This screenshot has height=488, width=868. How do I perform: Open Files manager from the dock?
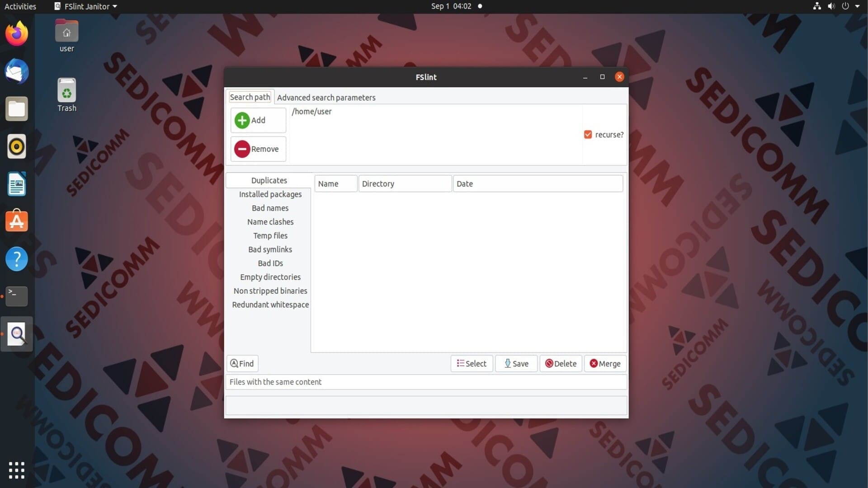[17, 109]
